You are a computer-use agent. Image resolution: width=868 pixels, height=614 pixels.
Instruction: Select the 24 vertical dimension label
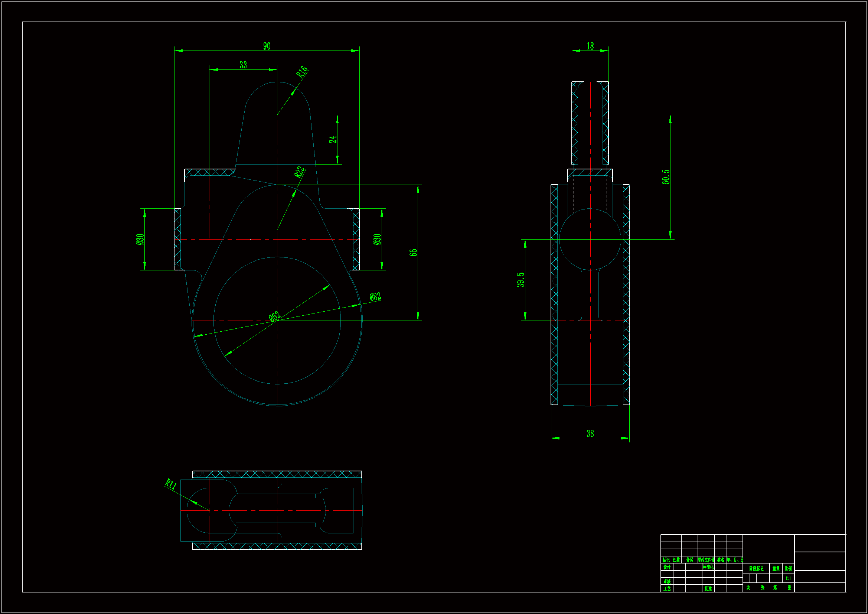pyautogui.click(x=333, y=139)
